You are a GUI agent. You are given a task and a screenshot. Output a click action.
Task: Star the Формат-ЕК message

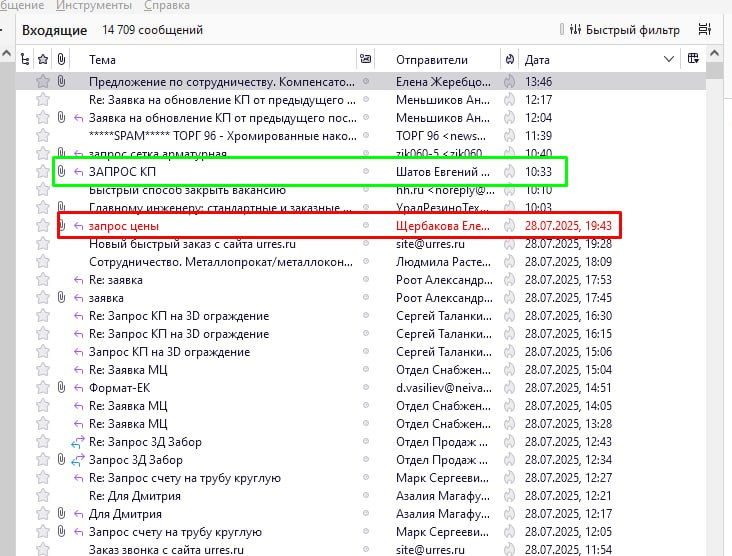pos(43,387)
